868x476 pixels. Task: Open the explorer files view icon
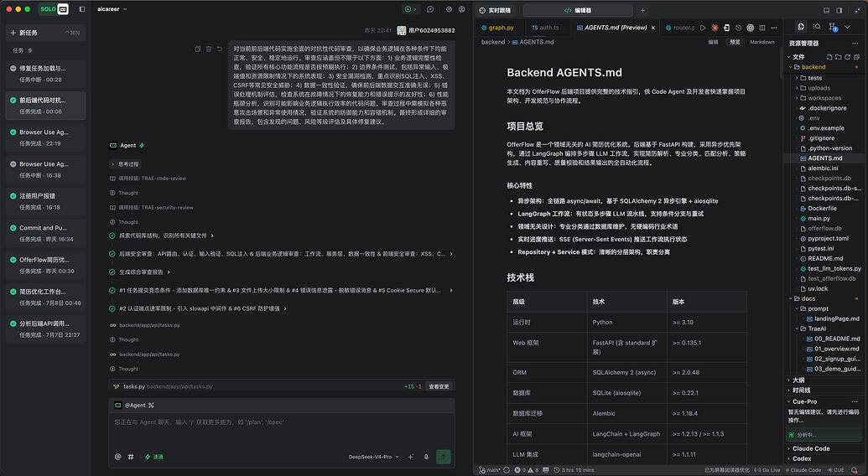click(x=801, y=27)
